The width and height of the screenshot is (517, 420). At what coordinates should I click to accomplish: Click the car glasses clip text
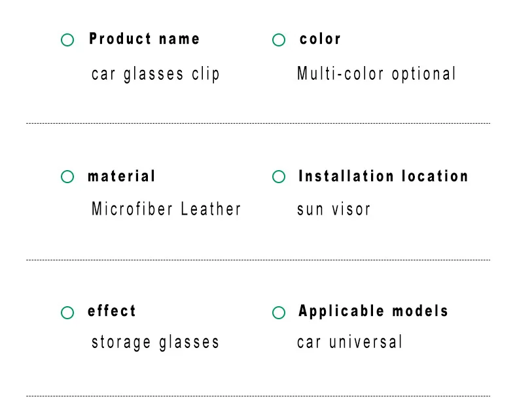coord(155,75)
